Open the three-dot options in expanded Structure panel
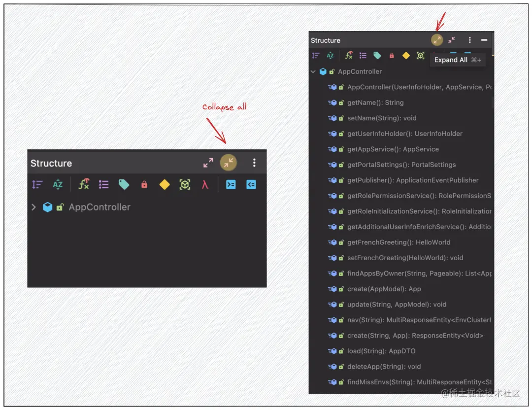The width and height of the screenshot is (532, 410). pyautogui.click(x=469, y=40)
